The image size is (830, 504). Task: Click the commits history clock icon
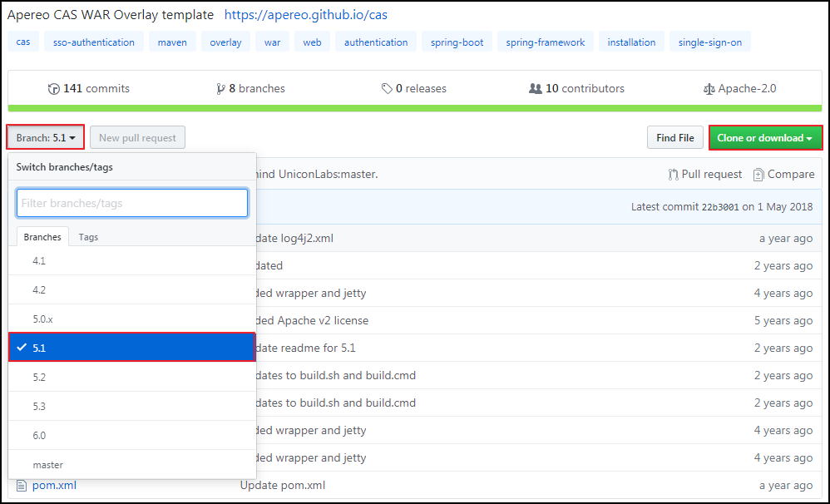coord(53,89)
